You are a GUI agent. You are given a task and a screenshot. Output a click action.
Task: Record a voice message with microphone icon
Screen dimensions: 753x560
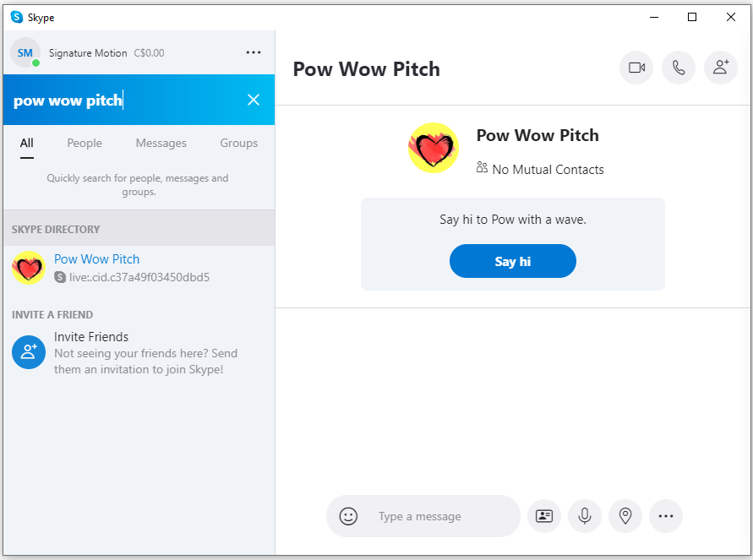tap(585, 516)
